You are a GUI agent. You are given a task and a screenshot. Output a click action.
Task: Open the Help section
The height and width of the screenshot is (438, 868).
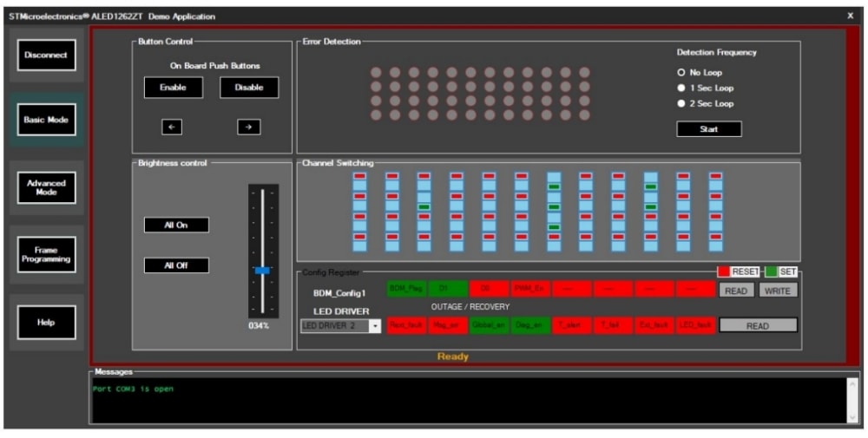coord(46,323)
